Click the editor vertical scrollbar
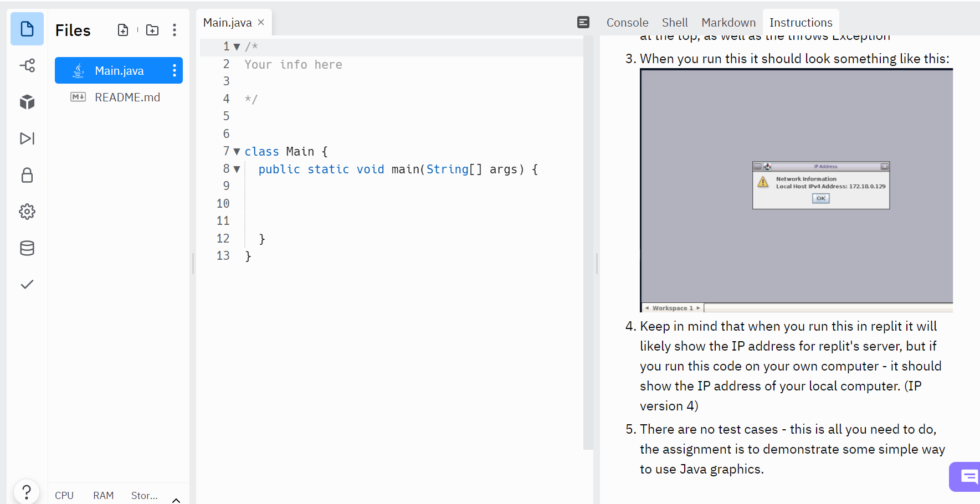 pos(588,244)
